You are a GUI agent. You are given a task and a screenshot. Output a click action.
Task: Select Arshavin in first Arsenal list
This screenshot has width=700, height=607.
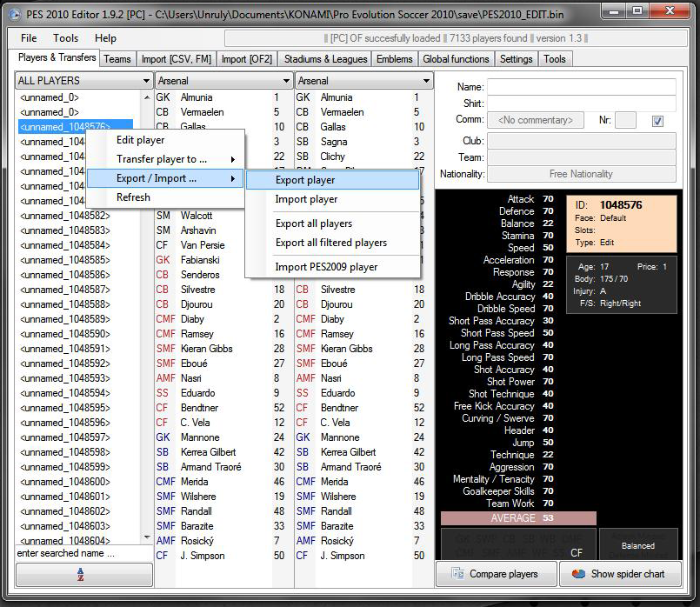pyautogui.click(x=198, y=230)
